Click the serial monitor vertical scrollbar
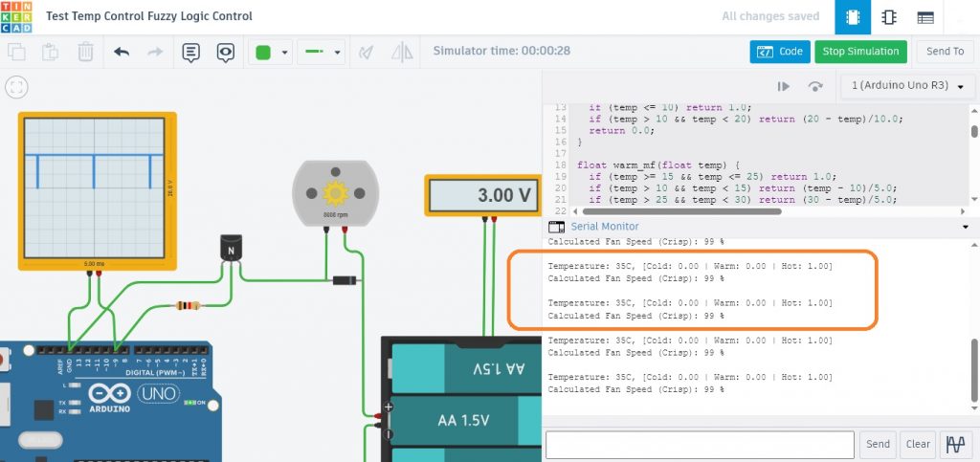Screen dimensions: 980x462 (x=973, y=370)
